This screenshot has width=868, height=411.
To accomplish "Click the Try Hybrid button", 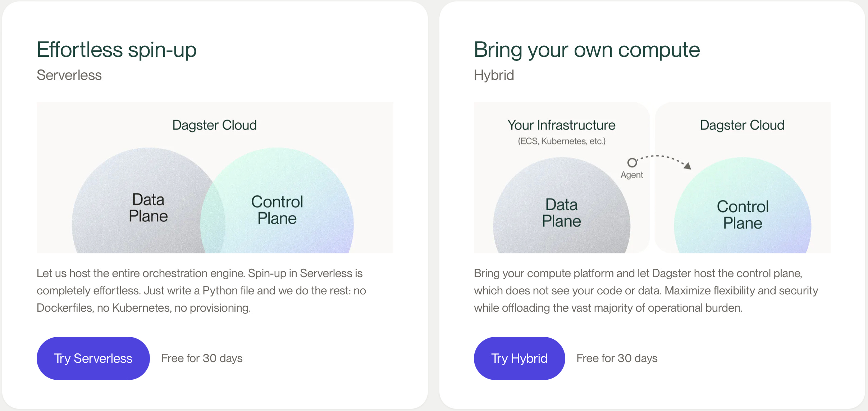I will point(519,358).
